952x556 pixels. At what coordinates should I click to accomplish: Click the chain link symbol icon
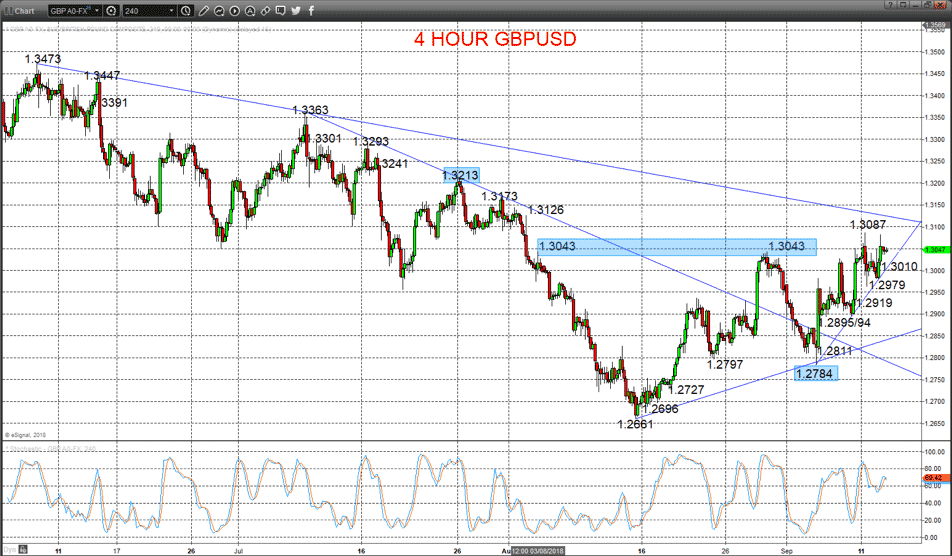(265, 11)
